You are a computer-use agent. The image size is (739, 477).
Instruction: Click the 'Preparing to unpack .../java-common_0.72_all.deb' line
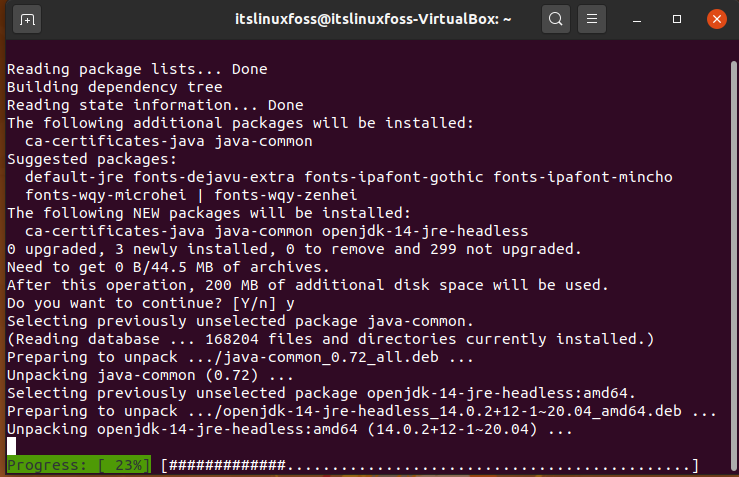pyautogui.click(x=240, y=357)
